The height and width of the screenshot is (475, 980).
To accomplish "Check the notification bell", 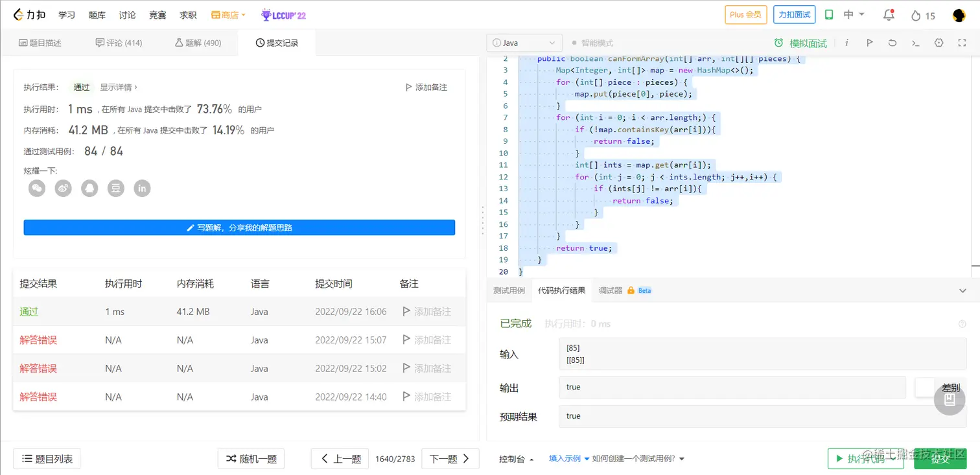I will [x=889, y=15].
